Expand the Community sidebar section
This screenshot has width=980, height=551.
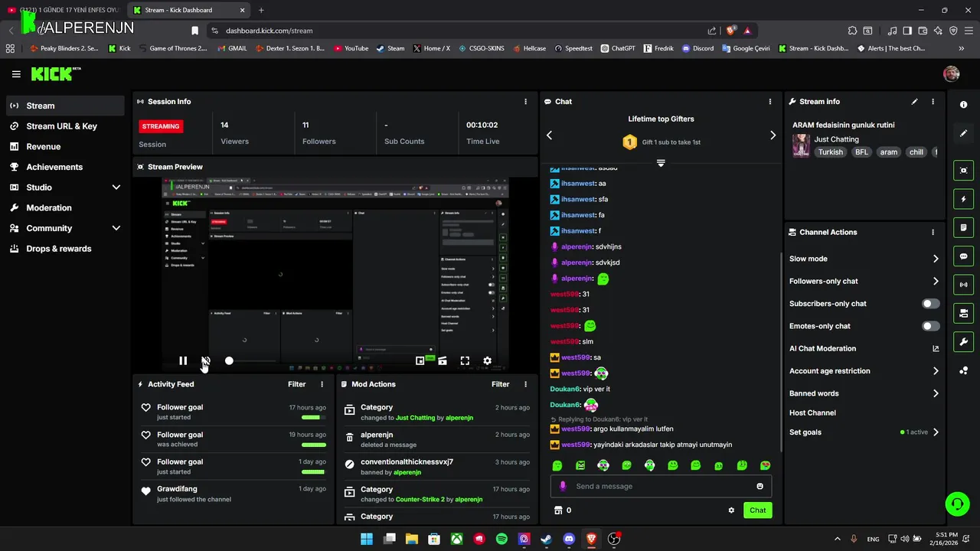tap(116, 228)
